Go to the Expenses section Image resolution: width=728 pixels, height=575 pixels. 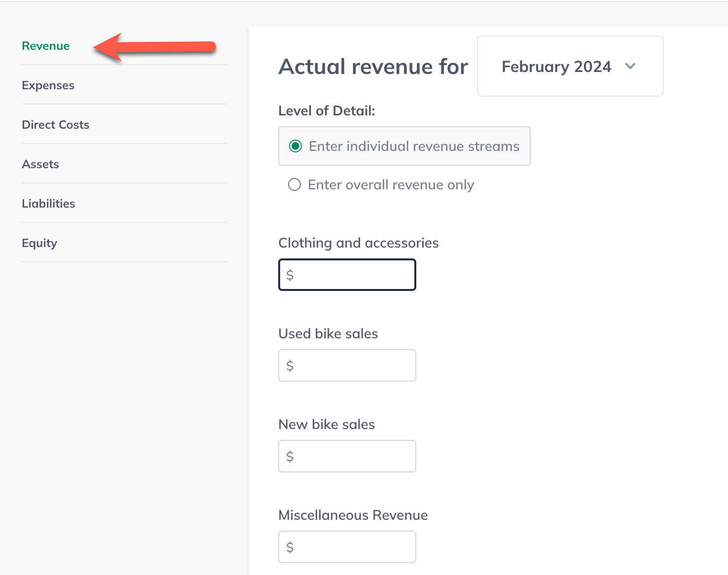coord(48,85)
